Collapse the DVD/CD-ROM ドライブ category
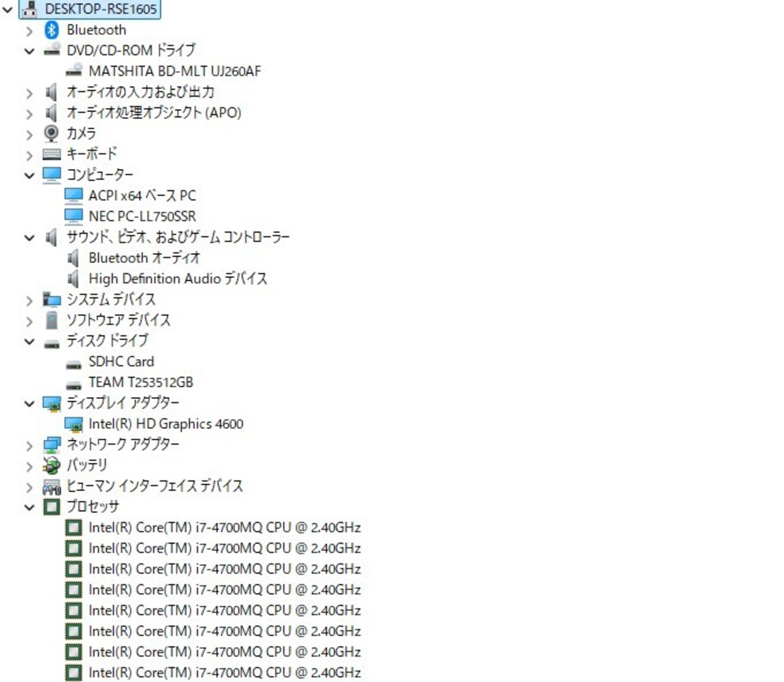The width and height of the screenshot is (784, 682). (x=29, y=51)
